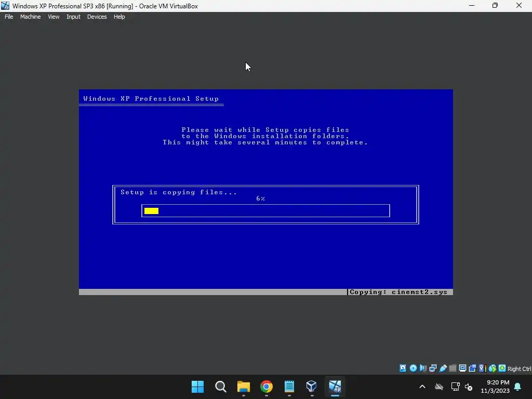Screen dimensions: 532x399
Task: Click the VirtualBox window title icon
Action: (x=5, y=6)
